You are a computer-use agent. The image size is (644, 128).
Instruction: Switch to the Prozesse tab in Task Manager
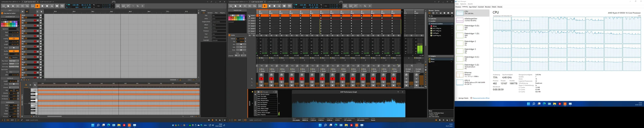pyautogui.click(x=458, y=7)
